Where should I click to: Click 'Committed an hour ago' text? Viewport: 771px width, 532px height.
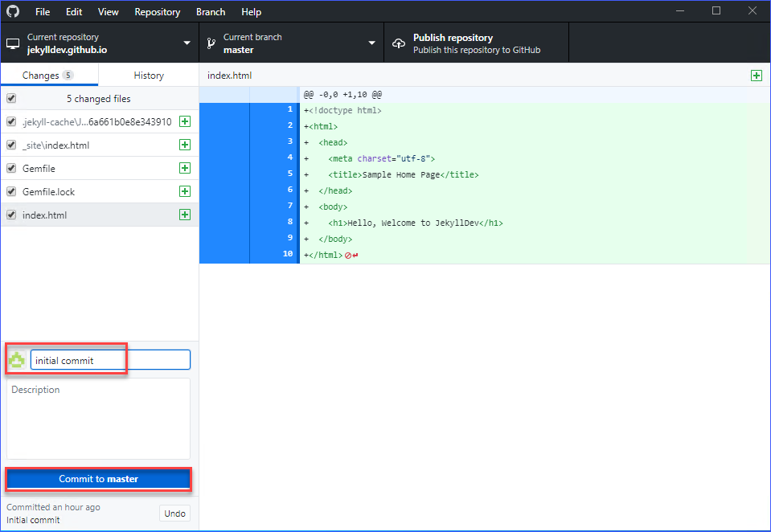coord(53,507)
